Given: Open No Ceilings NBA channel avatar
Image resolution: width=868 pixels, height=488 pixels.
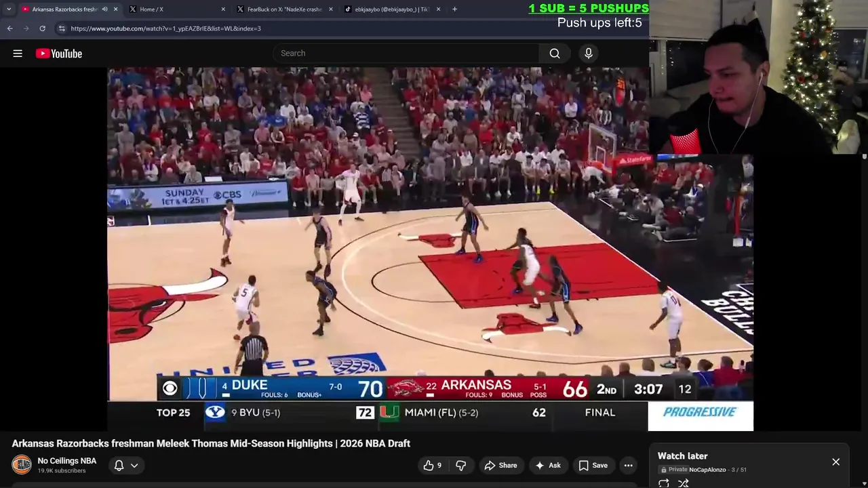Looking at the screenshot, I should tap(22, 464).
